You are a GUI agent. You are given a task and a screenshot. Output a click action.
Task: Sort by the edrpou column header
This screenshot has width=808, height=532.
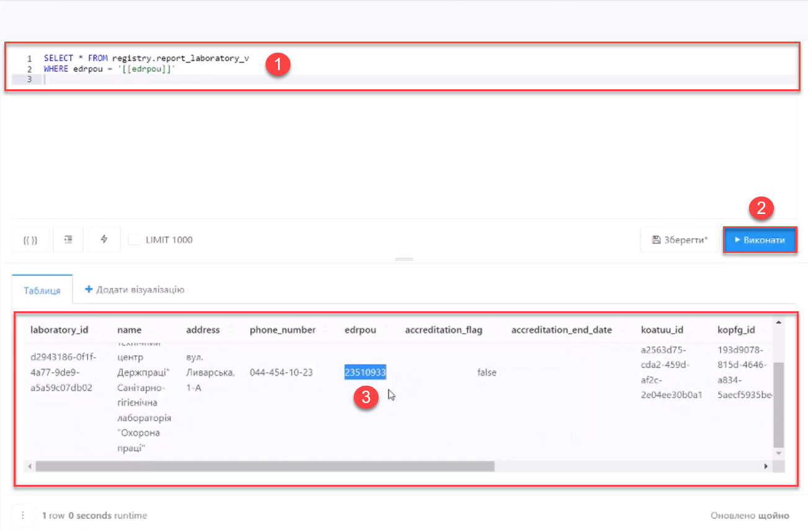point(361,330)
